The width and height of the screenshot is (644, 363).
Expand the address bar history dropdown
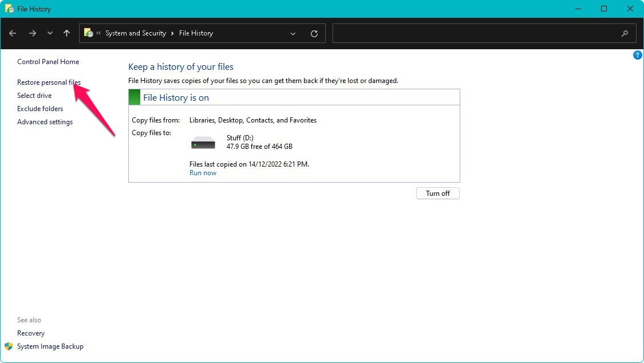point(293,34)
